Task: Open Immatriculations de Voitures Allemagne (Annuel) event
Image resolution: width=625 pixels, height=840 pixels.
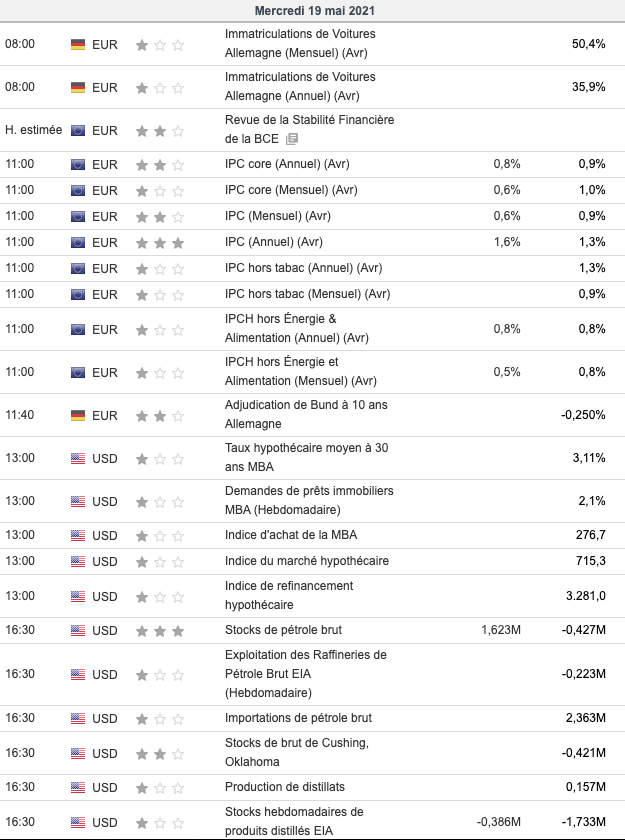Action: [x=299, y=87]
